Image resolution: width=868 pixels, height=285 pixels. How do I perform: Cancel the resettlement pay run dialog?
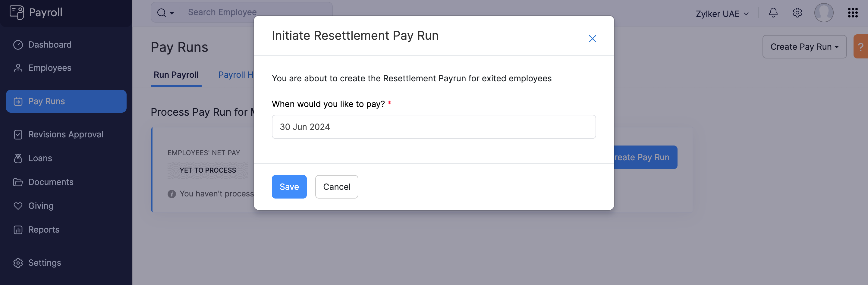336,187
